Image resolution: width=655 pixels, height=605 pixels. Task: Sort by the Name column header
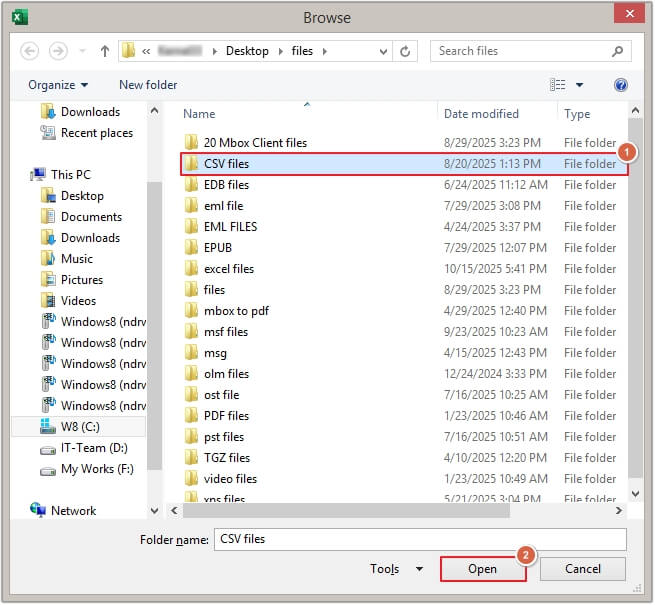(199, 114)
